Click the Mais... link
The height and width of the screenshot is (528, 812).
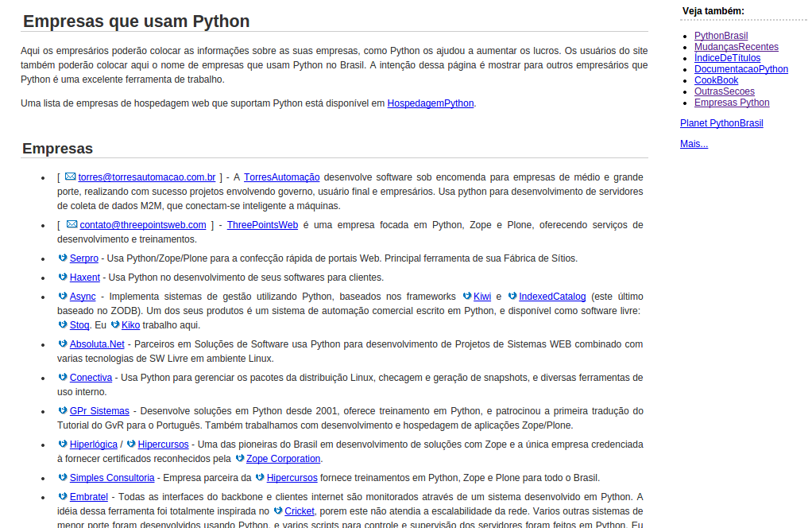[694, 144]
